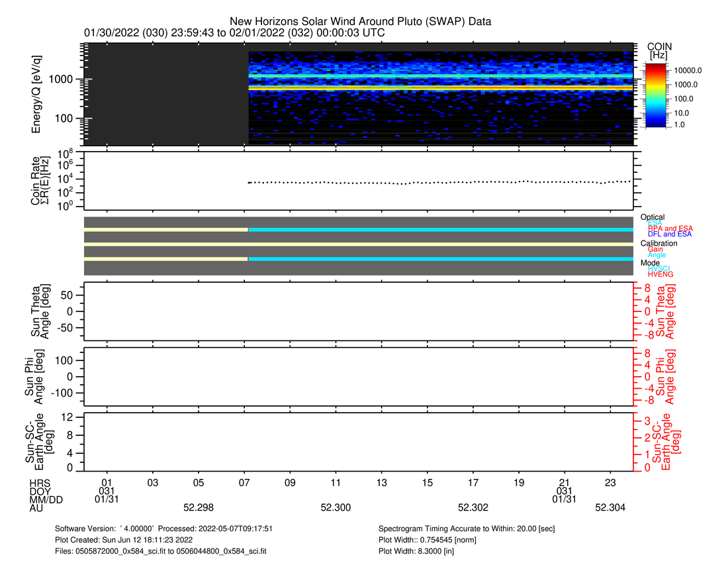Click the SWAP Data plot title
728x563 pixels.
360,21
